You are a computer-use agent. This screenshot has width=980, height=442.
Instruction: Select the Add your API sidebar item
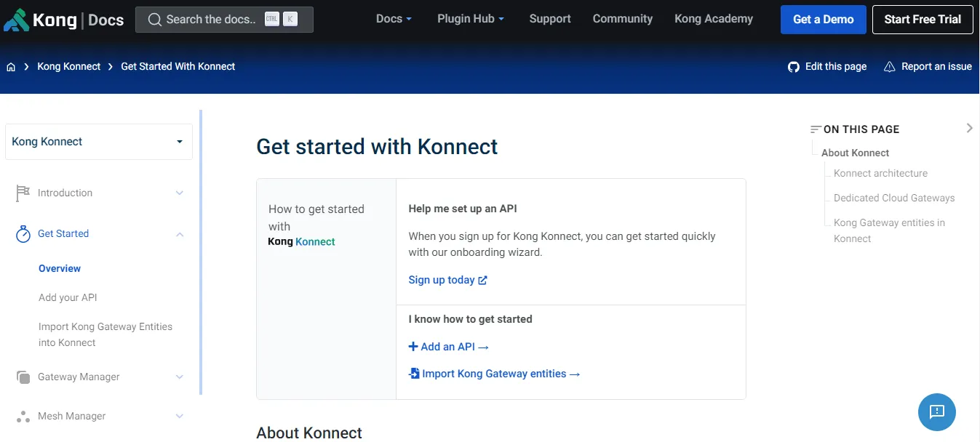68,297
